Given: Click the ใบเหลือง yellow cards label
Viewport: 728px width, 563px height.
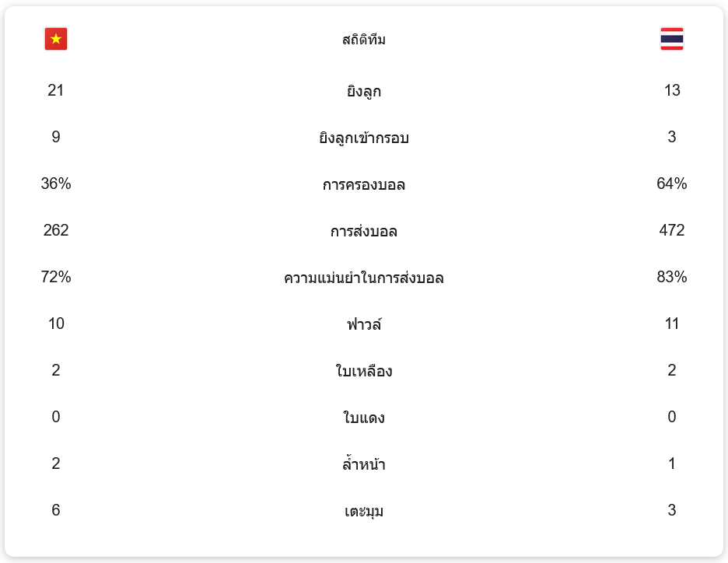Looking at the screenshot, I should point(364,371).
